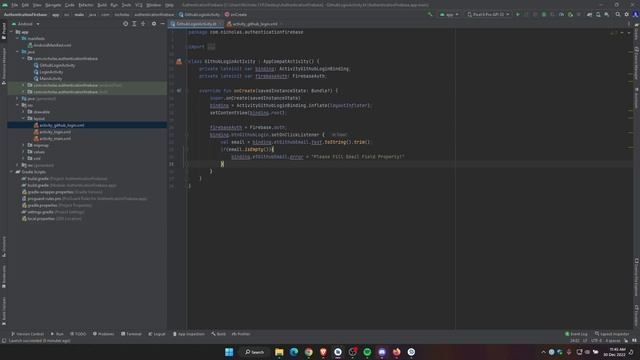Viewport: 640px width, 360px height.
Task: Open the Event Log button
Action: pyautogui.click(x=576, y=334)
